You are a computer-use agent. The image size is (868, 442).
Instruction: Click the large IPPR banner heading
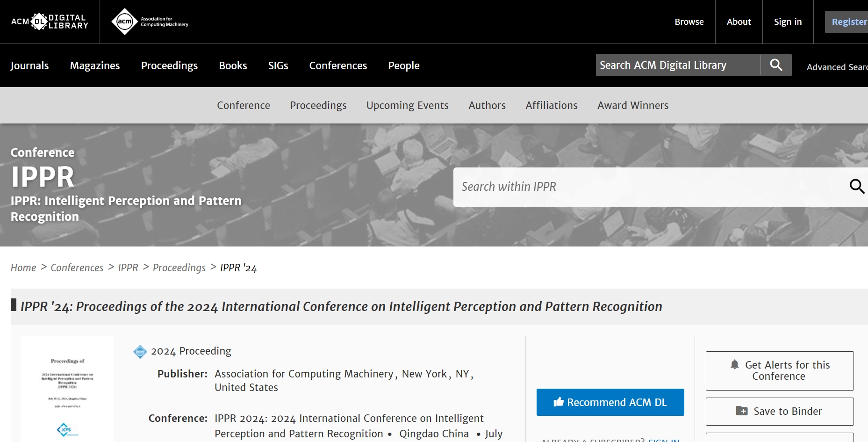point(43,177)
